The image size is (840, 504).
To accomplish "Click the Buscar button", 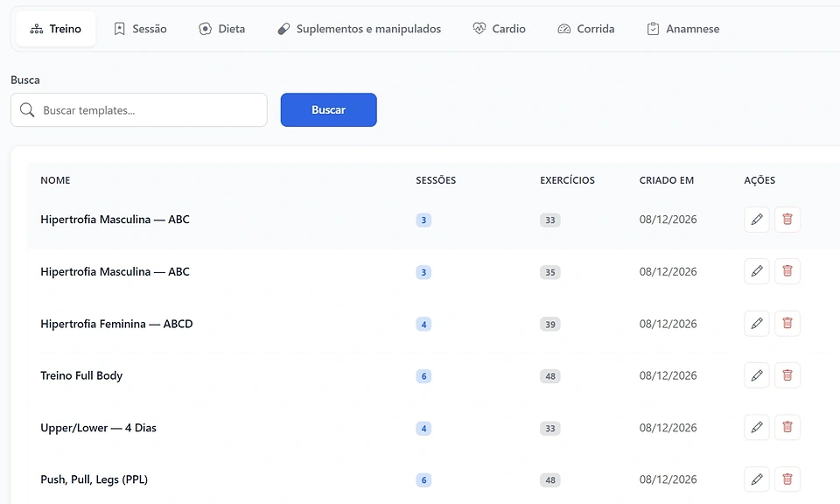I will [328, 109].
